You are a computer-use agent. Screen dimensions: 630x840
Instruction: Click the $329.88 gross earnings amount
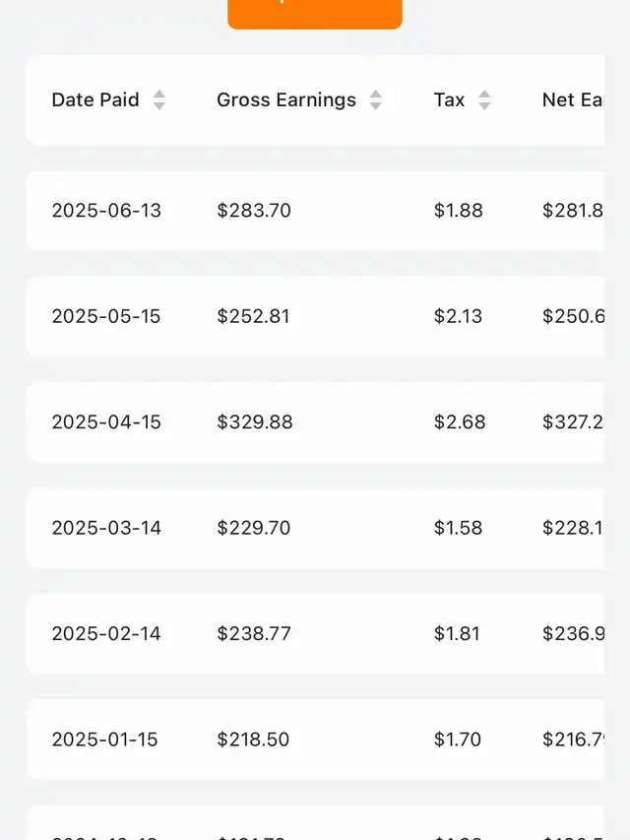255,421
